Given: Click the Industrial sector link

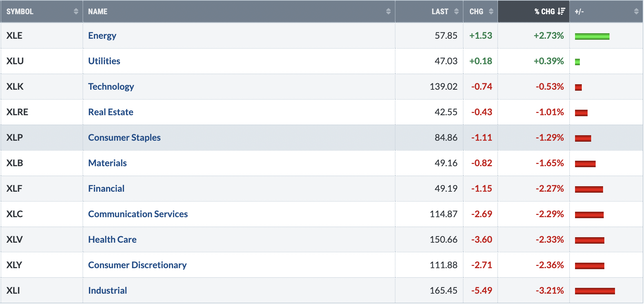Looking at the screenshot, I should (107, 290).
